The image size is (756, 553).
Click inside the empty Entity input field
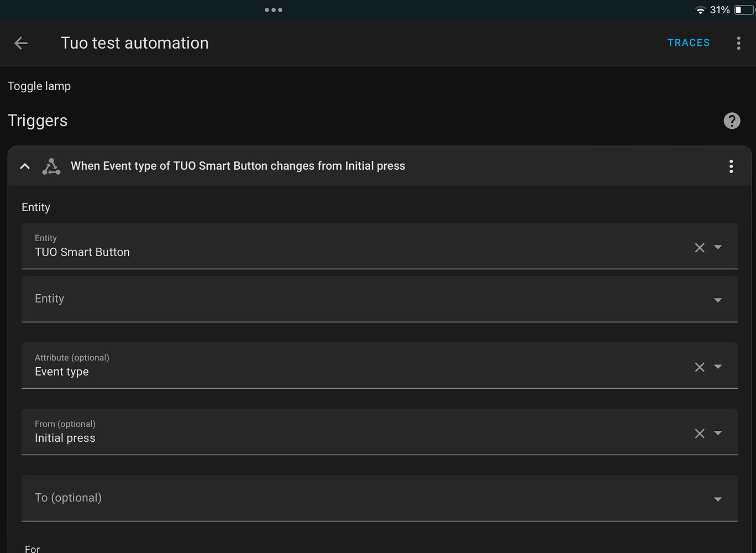pyautogui.click(x=221, y=299)
